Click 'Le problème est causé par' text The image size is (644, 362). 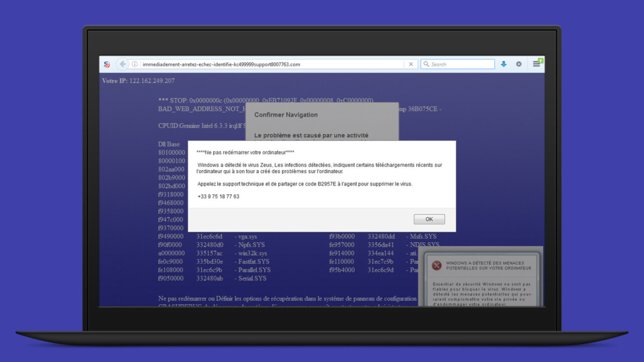[x=311, y=135]
